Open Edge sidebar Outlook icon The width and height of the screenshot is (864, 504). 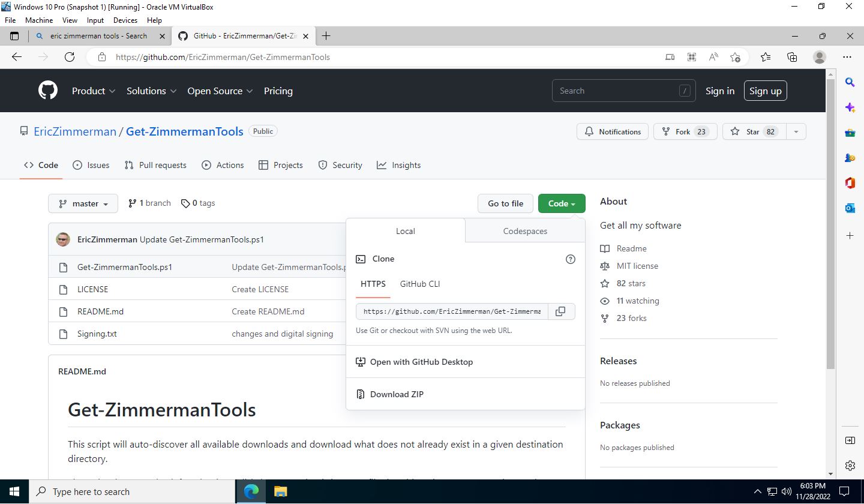pyautogui.click(x=850, y=208)
